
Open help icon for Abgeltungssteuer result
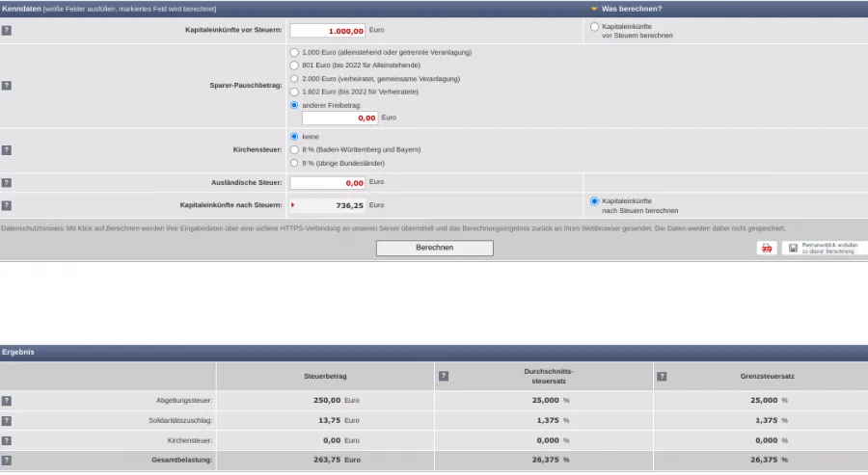[7, 400]
